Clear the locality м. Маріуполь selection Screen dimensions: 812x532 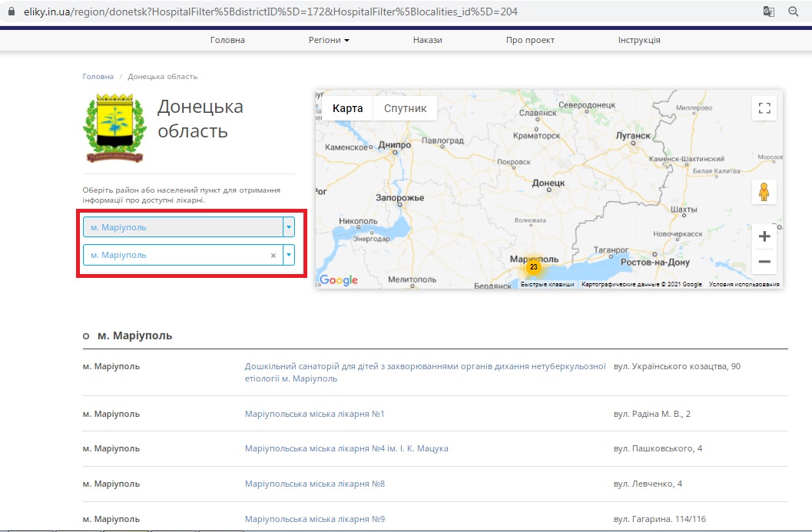273,256
